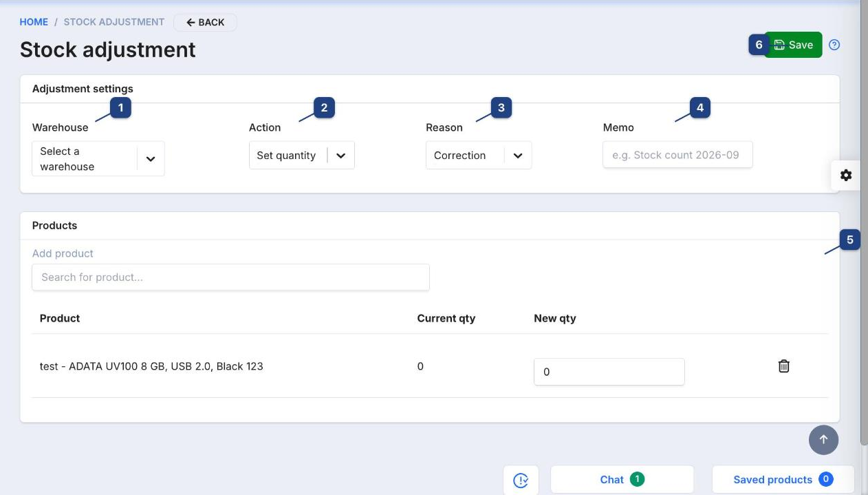Click the 'Product' column header
The height and width of the screenshot is (495, 868).
pyautogui.click(x=60, y=318)
